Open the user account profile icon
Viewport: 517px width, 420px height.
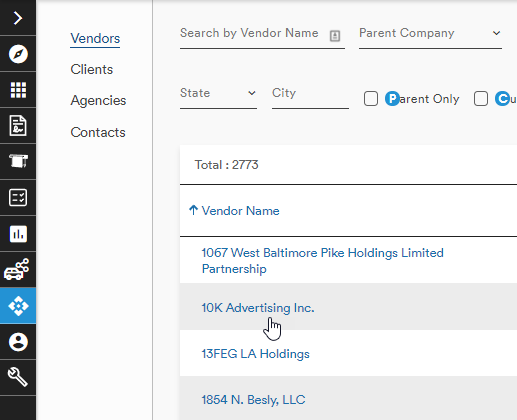coord(18,342)
